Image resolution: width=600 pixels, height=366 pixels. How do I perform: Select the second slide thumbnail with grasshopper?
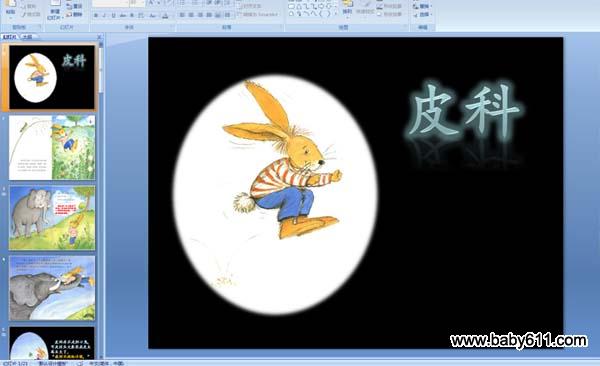coord(52,147)
